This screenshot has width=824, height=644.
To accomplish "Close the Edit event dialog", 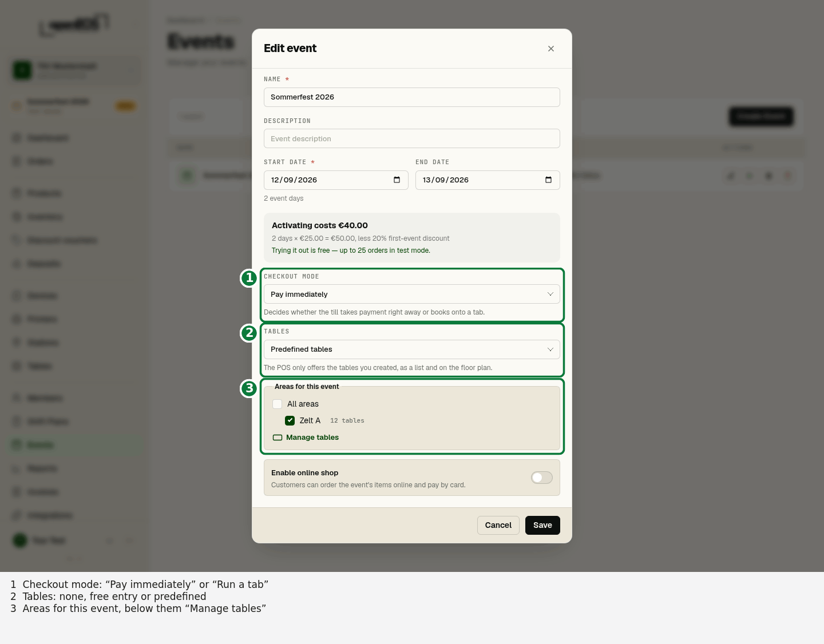I will 551,49.
